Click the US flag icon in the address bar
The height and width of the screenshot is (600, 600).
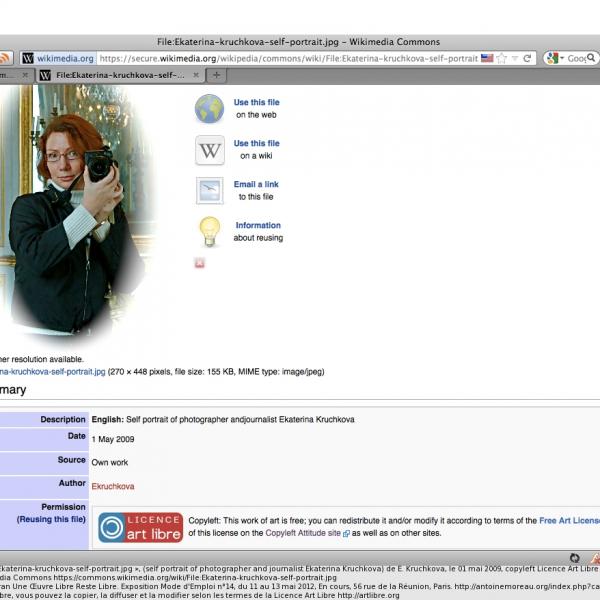(x=487, y=58)
